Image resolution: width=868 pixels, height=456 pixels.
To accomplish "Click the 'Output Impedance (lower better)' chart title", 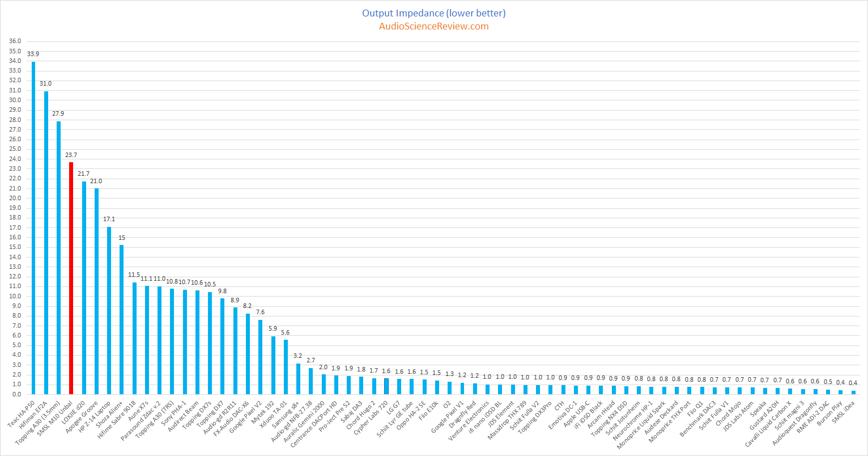I will pos(434,12).
